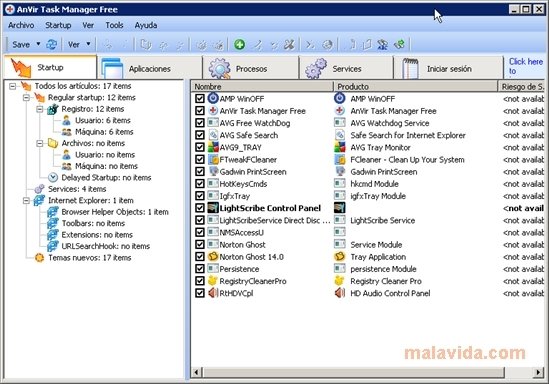Click the Riesgo de S. column header
Viewport: 549px width, 384px height.
(x=522, y=86)
